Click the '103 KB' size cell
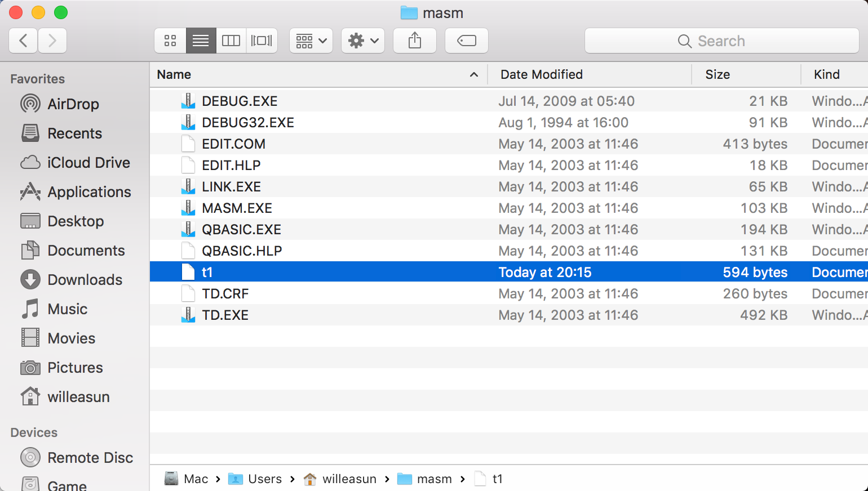868x491 pixels. pos(764,208)
